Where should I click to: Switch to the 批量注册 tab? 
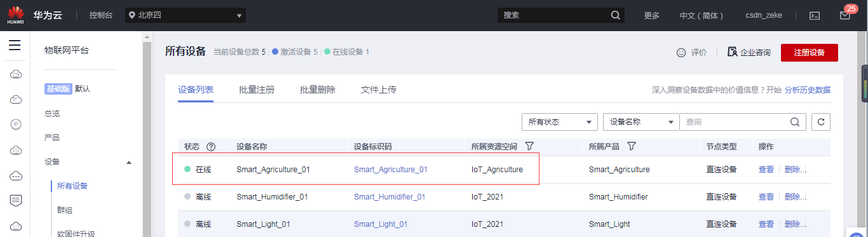[257, 90]
